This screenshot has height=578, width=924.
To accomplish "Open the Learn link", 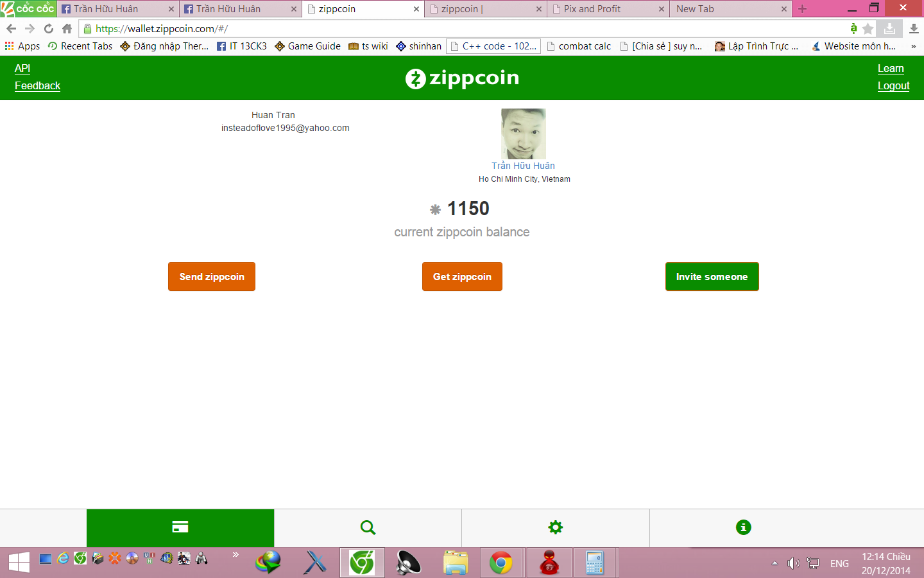I will (891, 68).
